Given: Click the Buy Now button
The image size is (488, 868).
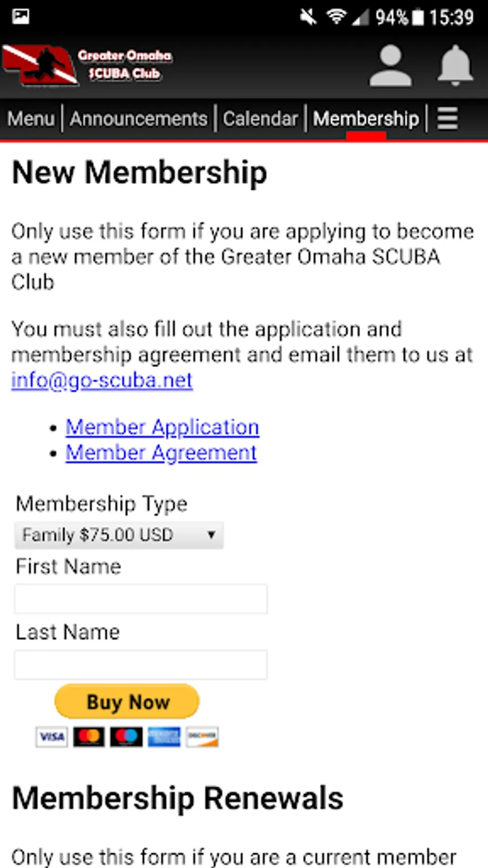Looking at the screenshot, I should 127,701.
